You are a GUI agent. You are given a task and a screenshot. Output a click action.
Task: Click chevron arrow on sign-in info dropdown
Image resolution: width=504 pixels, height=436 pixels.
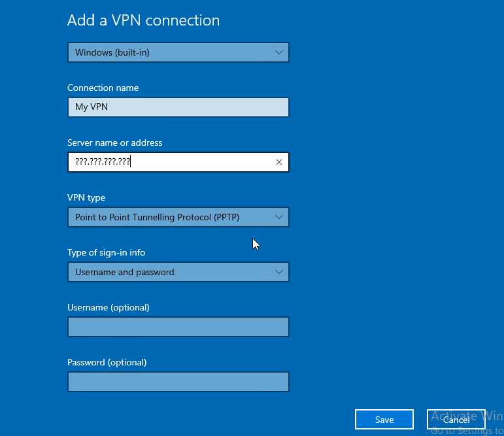279,272
